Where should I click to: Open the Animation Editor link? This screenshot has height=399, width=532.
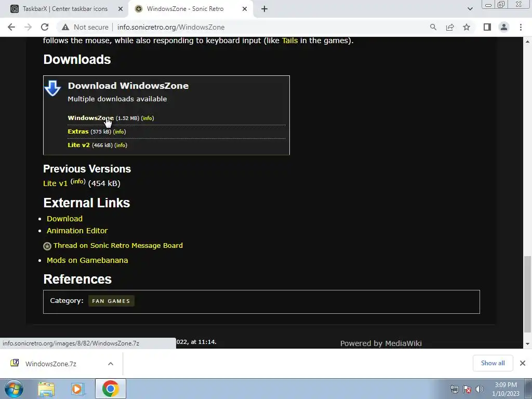(77, 230)
